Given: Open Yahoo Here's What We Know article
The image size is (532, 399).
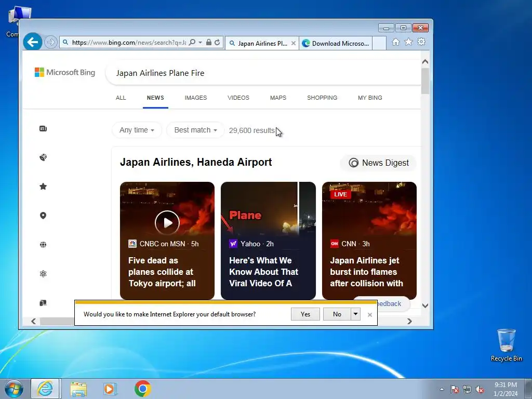Looking at the screenshot, I should (263, 272).
